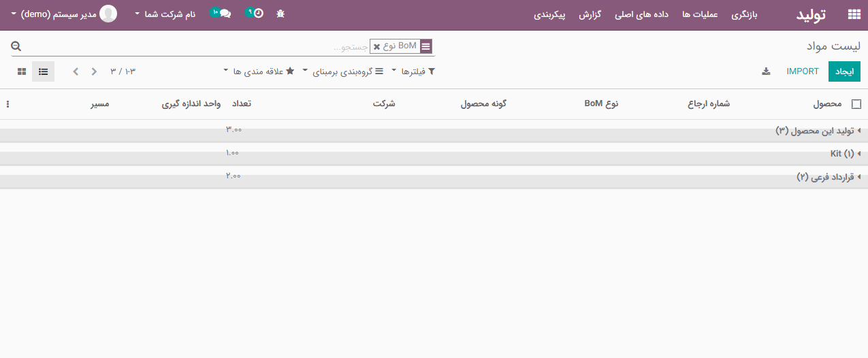Open the عملیات ها menu
Viewport: 868px width, 358px height.
pyautogui.click(x=701, y=14)
